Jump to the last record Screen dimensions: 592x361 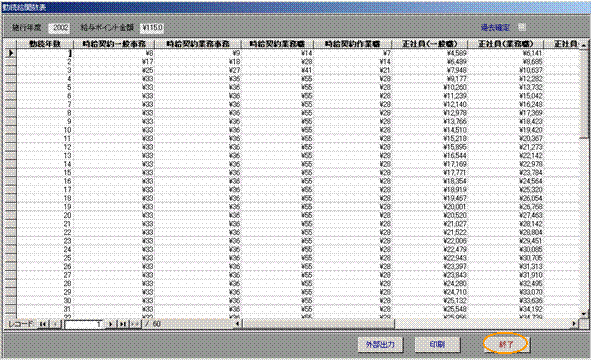tap(123, 324)
